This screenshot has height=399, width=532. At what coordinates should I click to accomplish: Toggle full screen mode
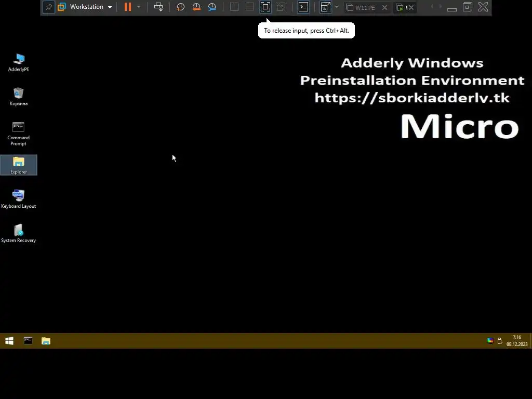coord(265,7)
